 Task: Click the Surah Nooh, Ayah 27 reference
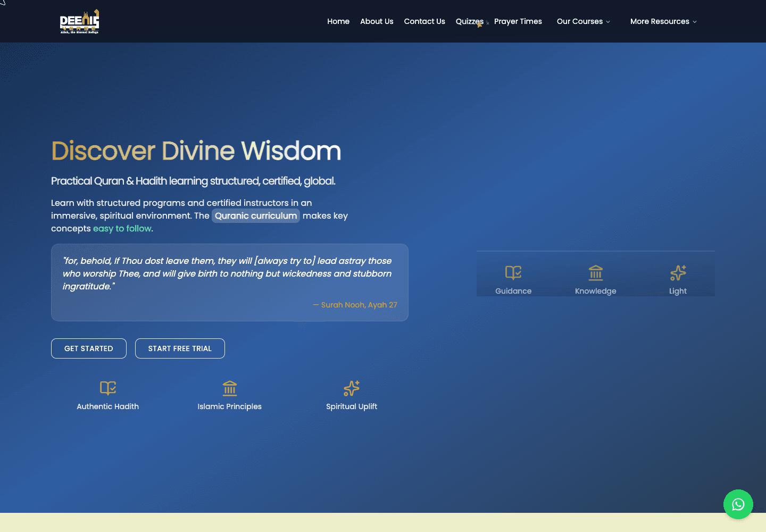tap(355, 305)
